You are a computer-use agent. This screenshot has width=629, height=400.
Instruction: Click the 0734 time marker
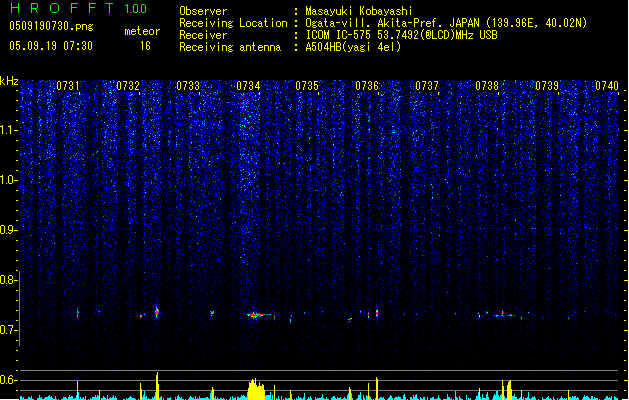point(248,86)
